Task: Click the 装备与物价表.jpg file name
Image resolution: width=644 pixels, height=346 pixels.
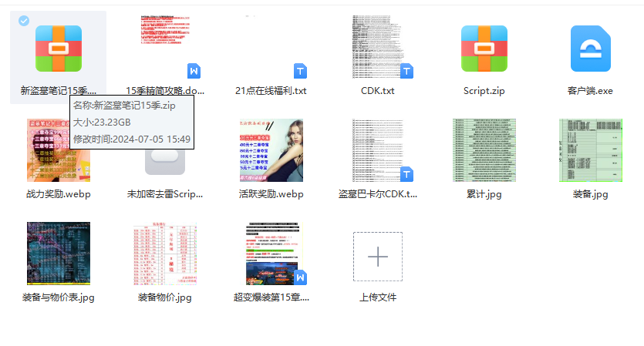Action: click(x=59, y=297)
